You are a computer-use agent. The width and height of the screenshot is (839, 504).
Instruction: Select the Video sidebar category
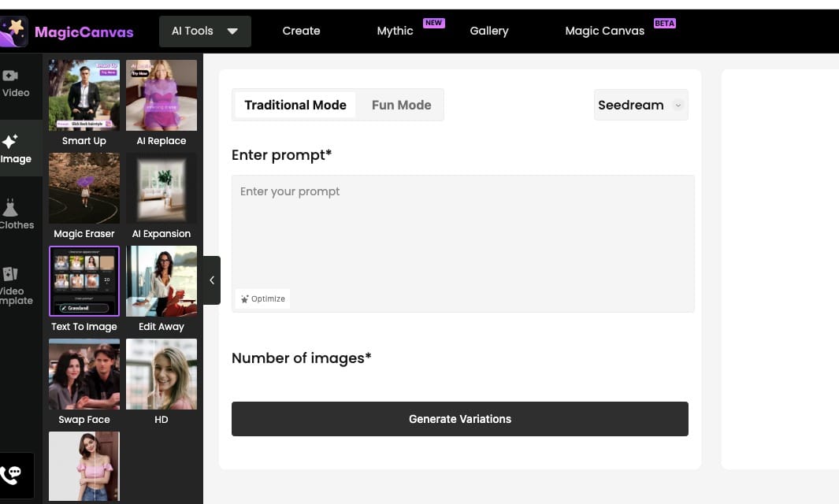[16, 84]
